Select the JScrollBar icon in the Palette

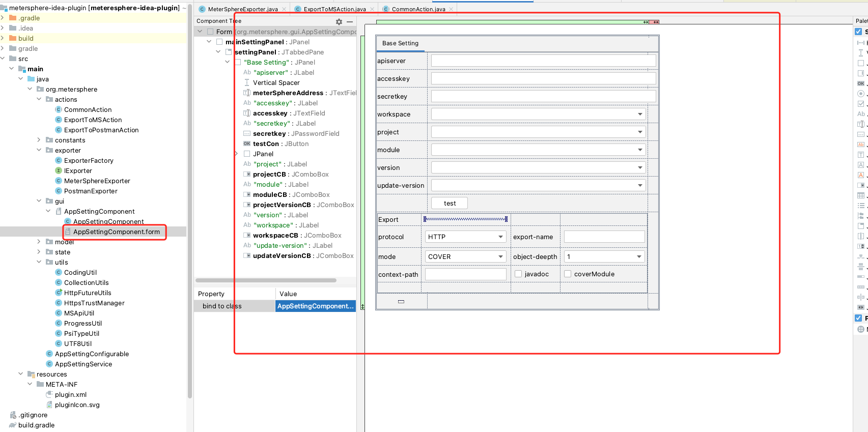861,307
